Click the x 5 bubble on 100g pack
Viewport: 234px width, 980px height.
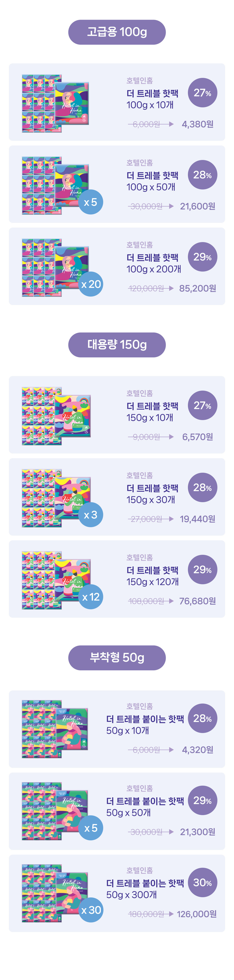91,202
